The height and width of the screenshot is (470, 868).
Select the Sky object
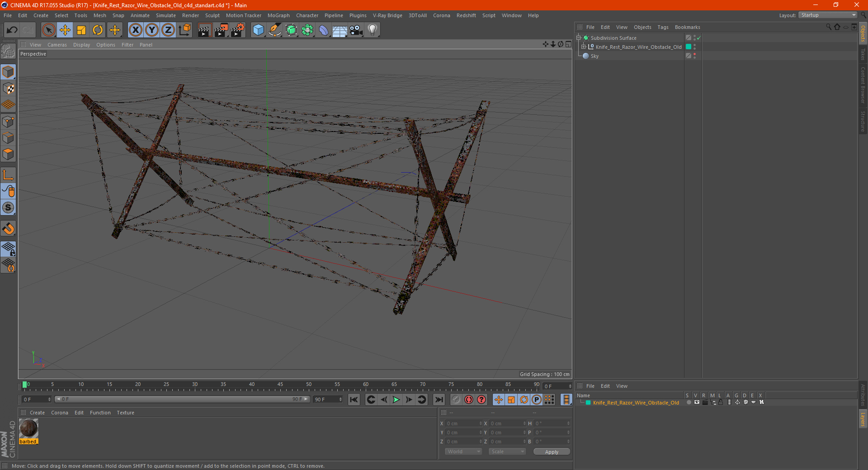pyautogui.click(x=594, y=56)
